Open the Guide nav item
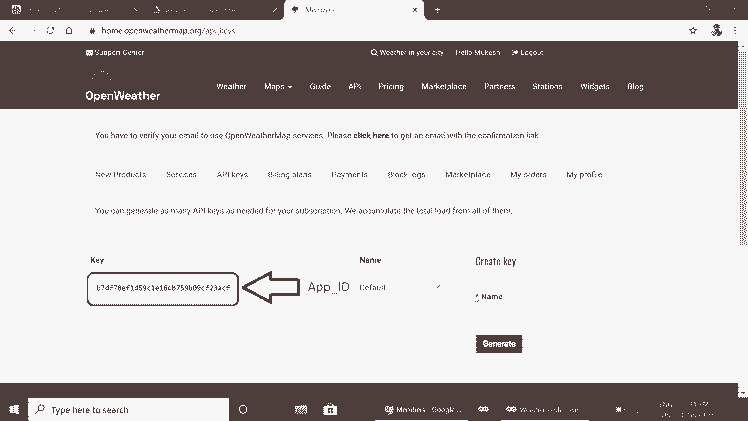Screen dimensions: 748x421 tap(320, 86)
